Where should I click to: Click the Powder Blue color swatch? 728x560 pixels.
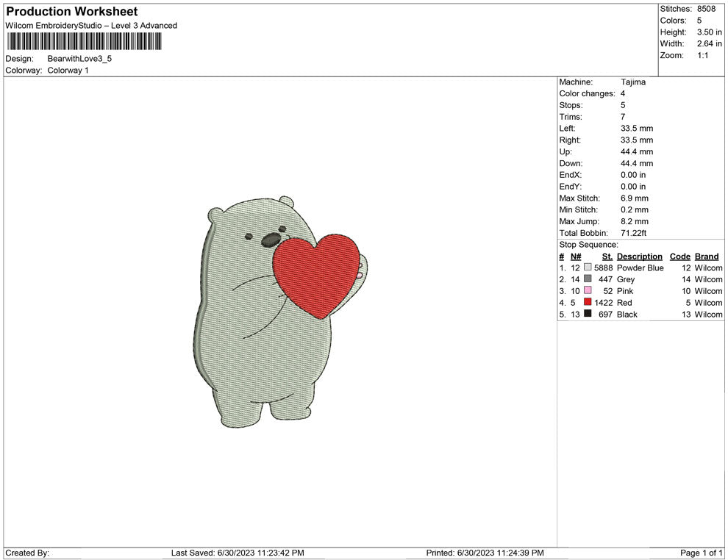point(588,268)
